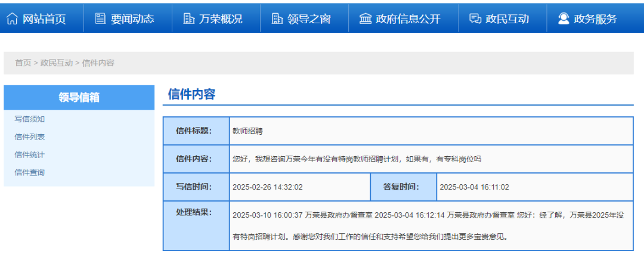The width and height of the screenshot is (644, 257).
Task: Click the building icon beside 万荣概况
Action: (x=188, y=19)
